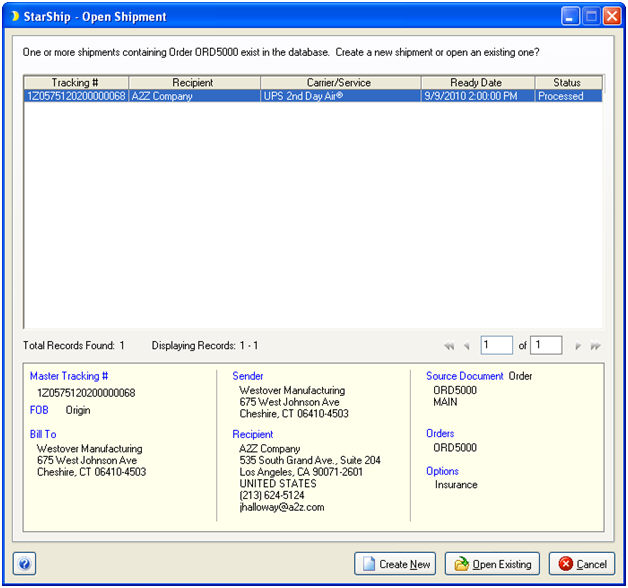Screen dimensions: 628x588
Task: Jump to last page of records
Action: (x=595, y=346)
